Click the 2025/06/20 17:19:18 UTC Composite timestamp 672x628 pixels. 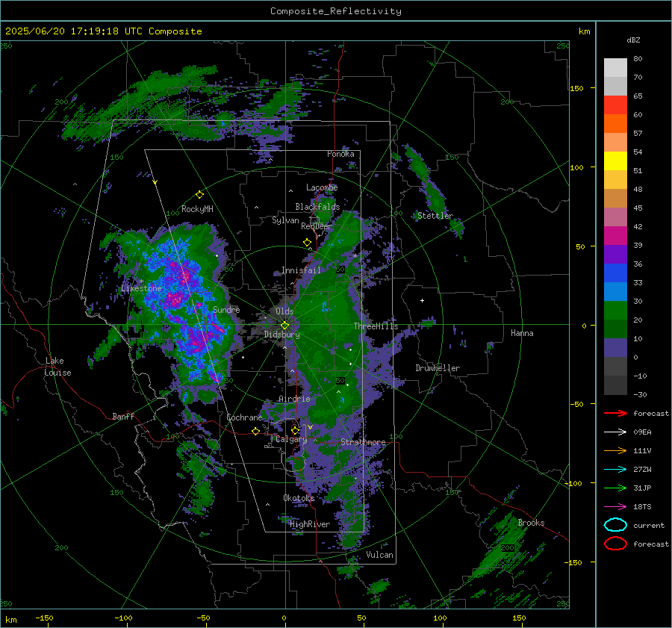click(x=103, y=31)
